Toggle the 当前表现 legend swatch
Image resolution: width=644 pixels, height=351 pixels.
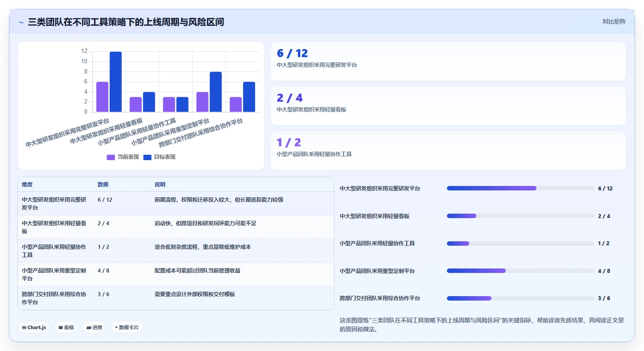click(111, 157)
